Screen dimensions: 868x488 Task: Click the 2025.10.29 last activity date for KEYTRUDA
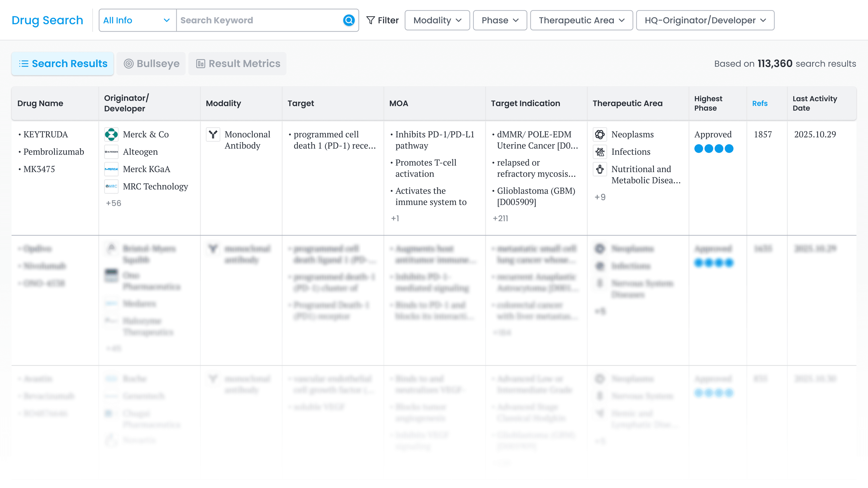click(815, 134)
